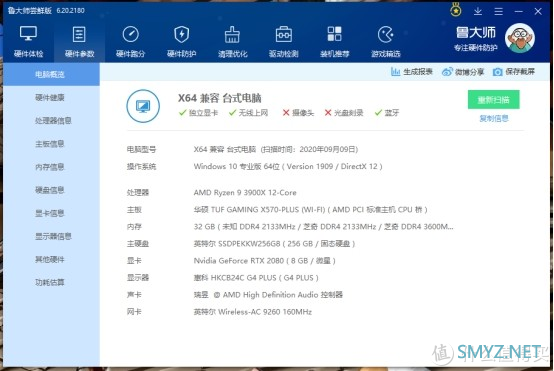
Task: Click the 32 GB DDR4 memory text
Action: pos(323,226)
